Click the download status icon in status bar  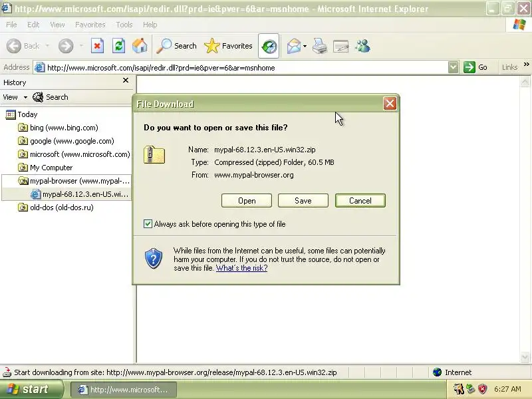click(7, 372)
